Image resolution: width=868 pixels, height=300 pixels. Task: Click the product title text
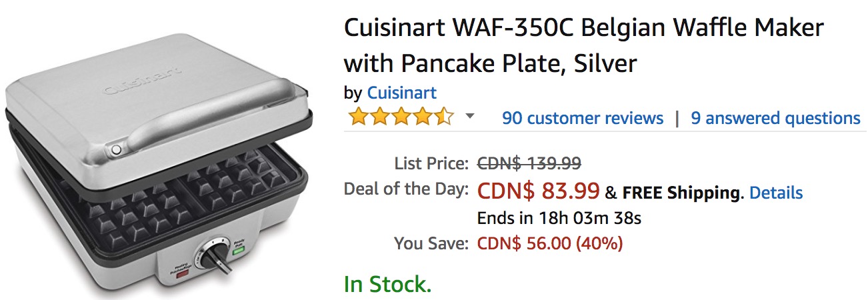pos(583,45)
